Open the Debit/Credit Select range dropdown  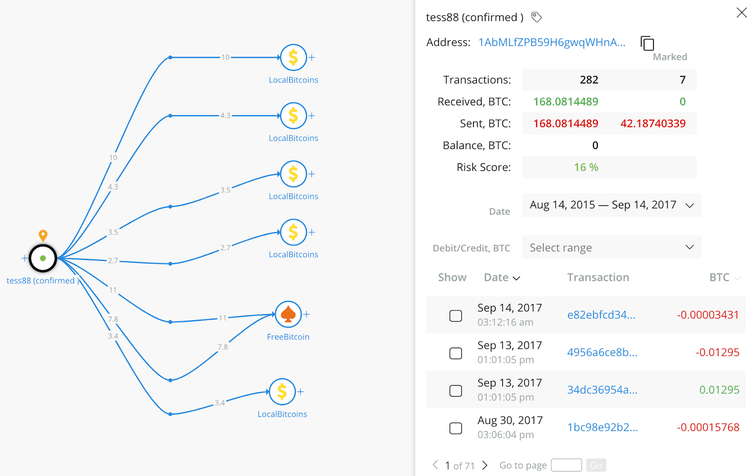coord(611,247)
